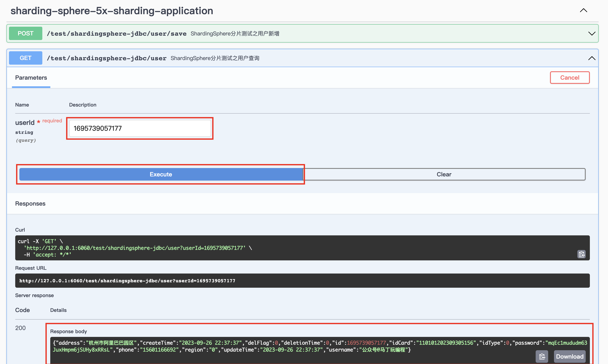Copy the response body to clipboard
The image size is (608, 364).
[542, 356]
